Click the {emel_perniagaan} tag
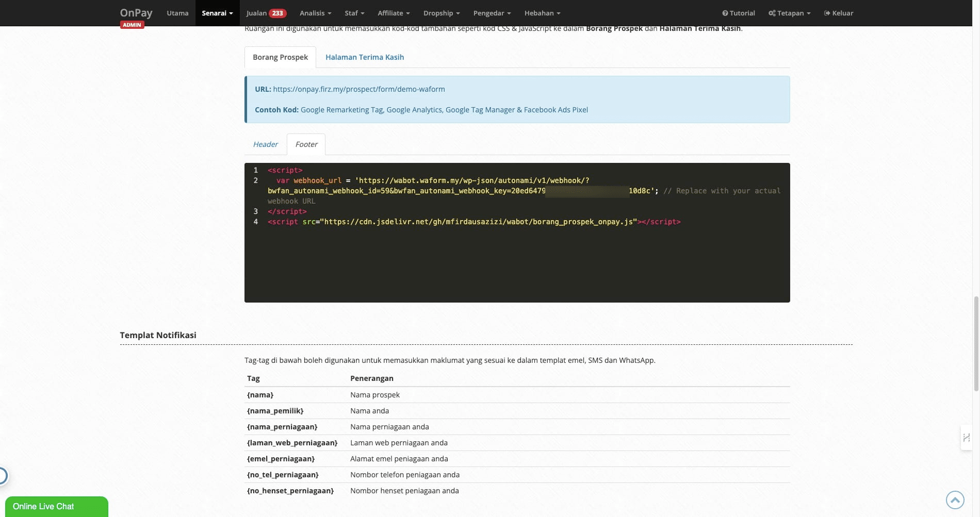The height and width of the screenshot is (517, 980). click(281, 459)
